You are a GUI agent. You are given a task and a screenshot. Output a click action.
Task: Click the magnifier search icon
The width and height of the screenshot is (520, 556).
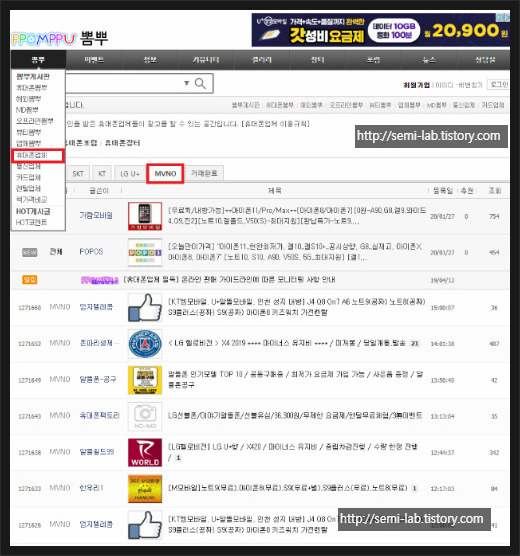click(200, 84)
